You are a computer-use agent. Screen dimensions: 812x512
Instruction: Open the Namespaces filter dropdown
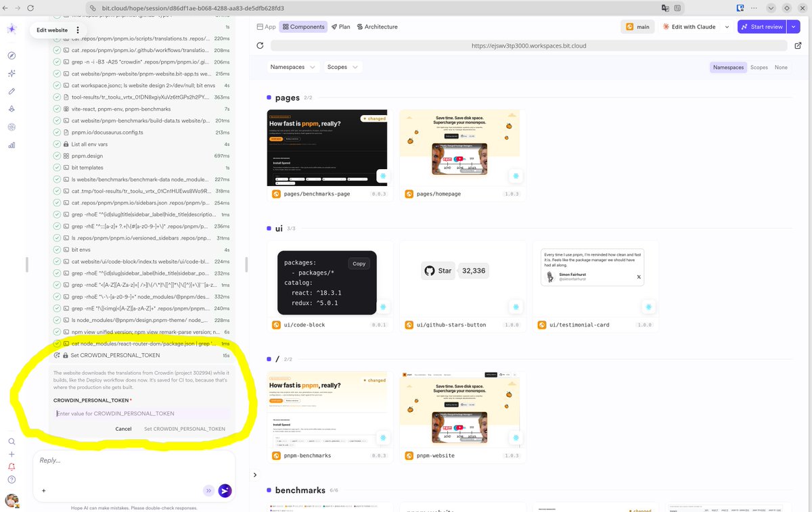pyautogui.click(x=292, y=67)
